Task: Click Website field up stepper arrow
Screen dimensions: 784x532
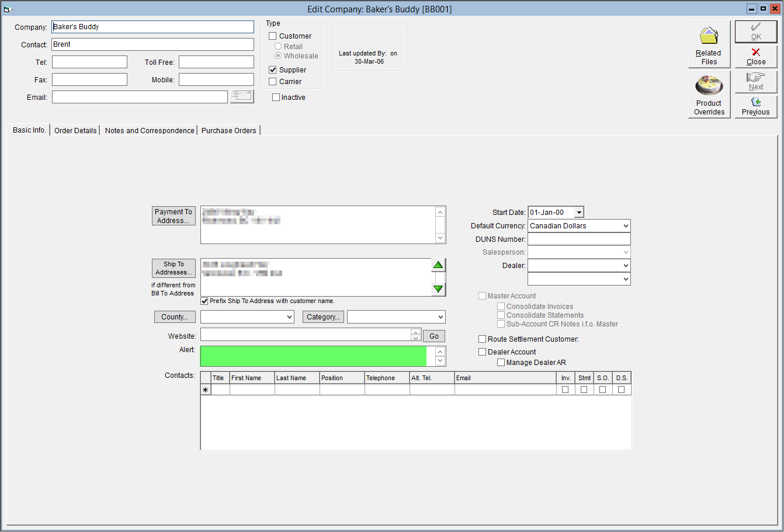Action: (415, 332)
